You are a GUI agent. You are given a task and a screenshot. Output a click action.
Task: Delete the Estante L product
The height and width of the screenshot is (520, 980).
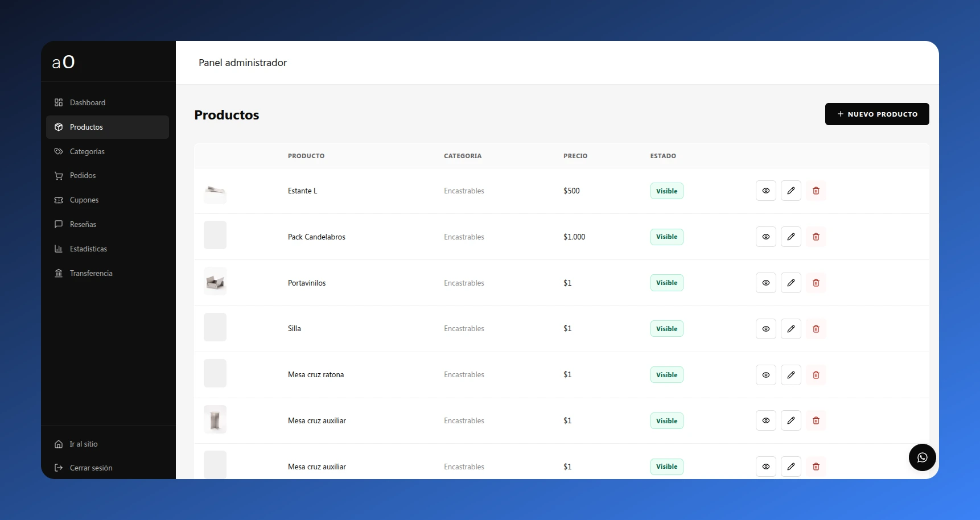point(816,191)
